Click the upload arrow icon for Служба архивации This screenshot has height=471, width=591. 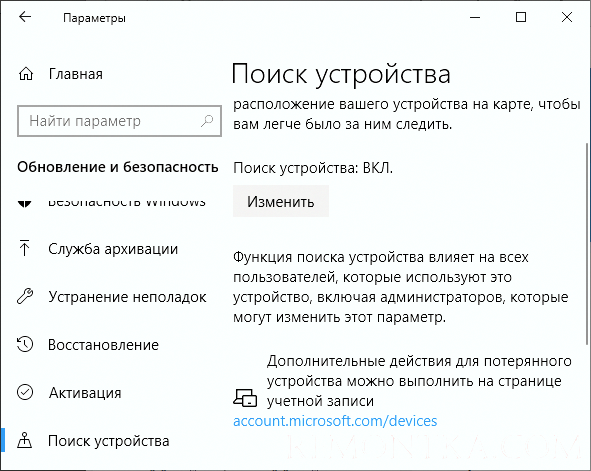coord(25,248)
